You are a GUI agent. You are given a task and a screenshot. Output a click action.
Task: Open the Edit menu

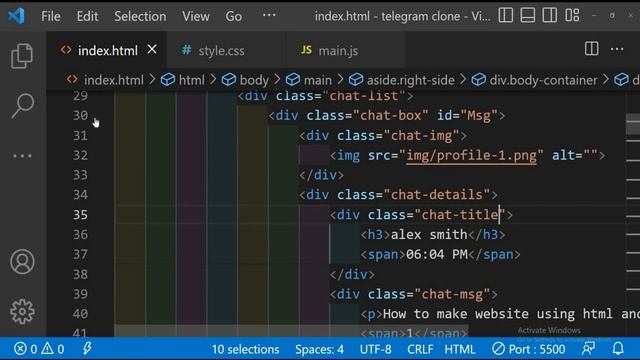(x=87, y=16)
